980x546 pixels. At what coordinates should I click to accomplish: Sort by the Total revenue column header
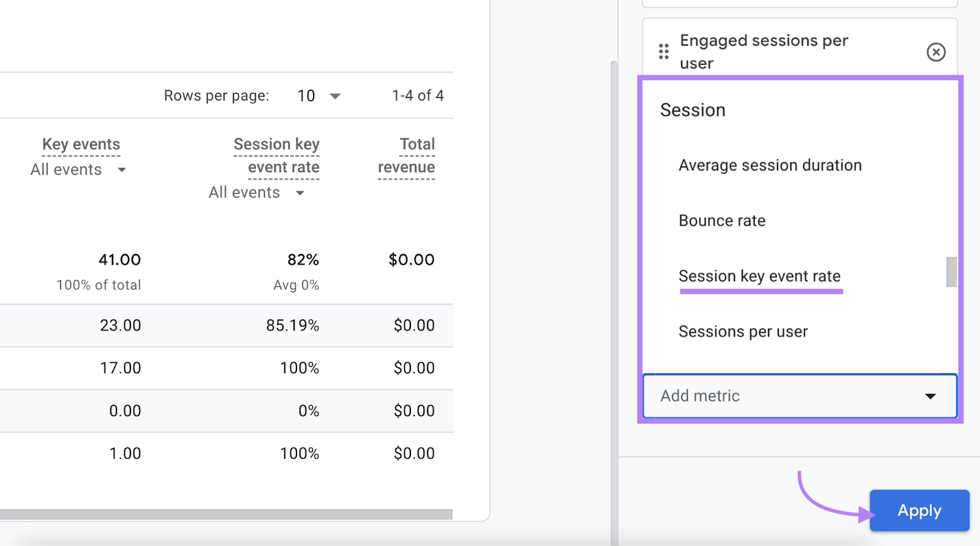407,156
